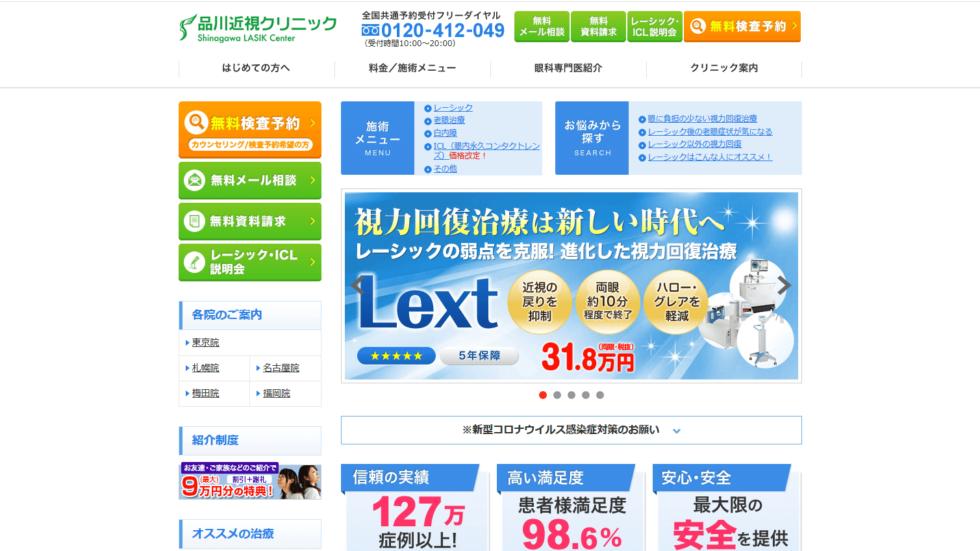Click the document icon on 無料資料請求
The width and height of the screenshot is (980, 551).
click(x=194, y=221)
